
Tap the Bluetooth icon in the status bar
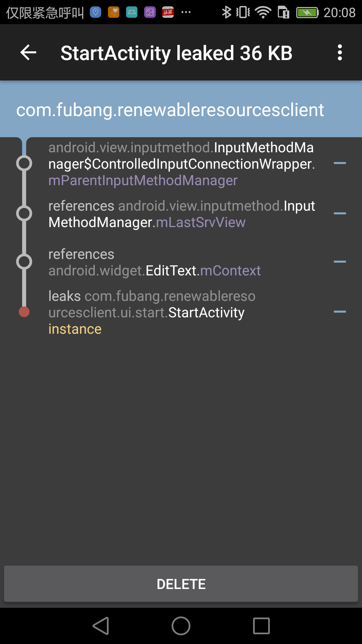(x=227, y=12)
